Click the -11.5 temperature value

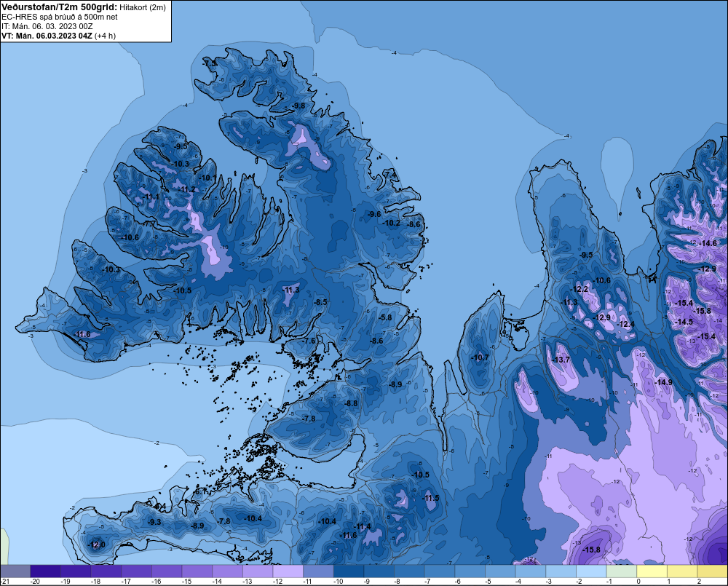click(430, 498)
